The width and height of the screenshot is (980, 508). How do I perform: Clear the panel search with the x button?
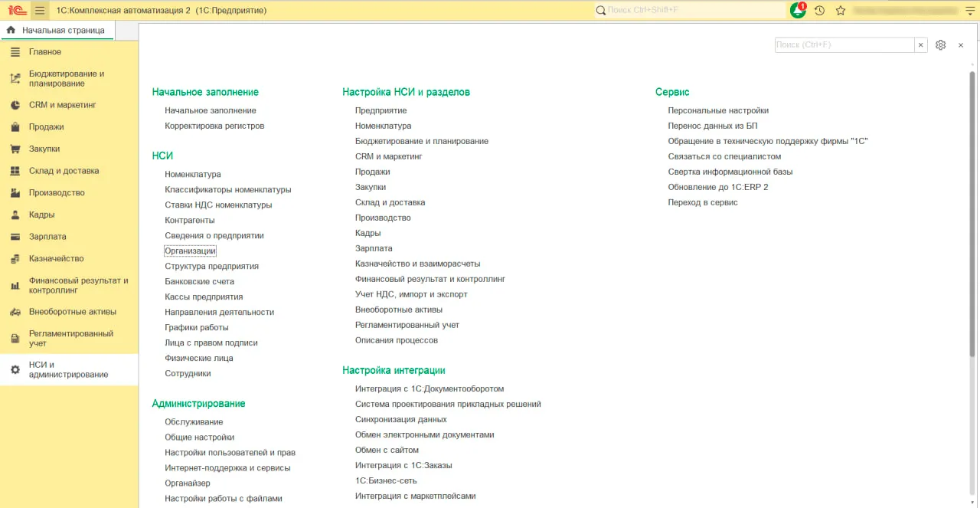[921, 45]
